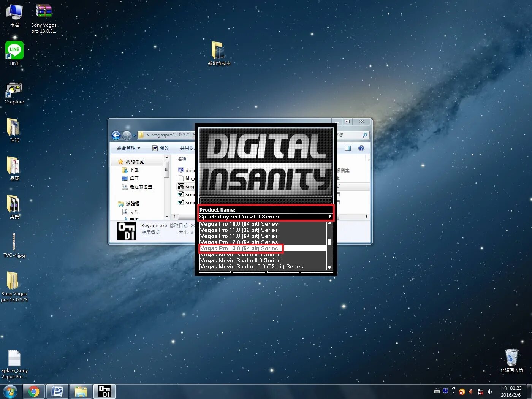Open the Computer desktop icon
532x399 pixels.
(x=14, y=15)
